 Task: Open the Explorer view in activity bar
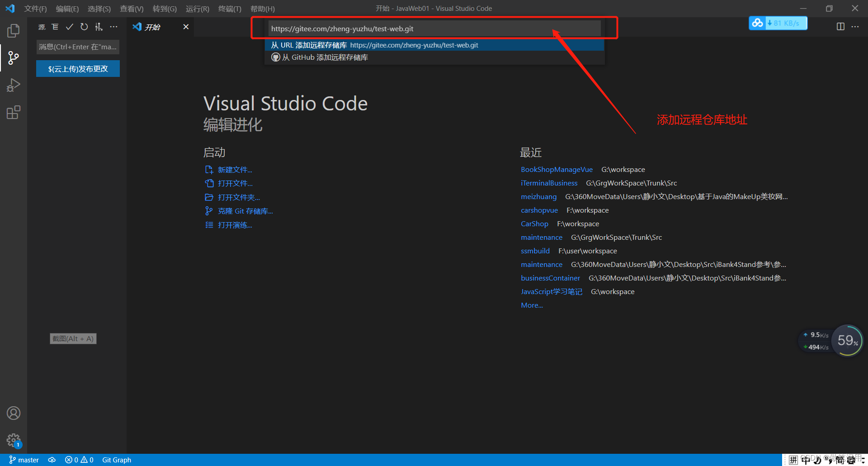pos(14,31)
